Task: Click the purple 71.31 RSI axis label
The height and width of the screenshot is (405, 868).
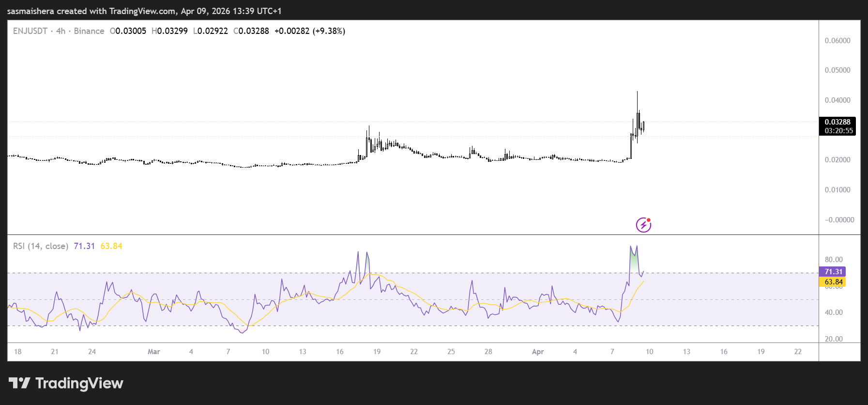Action: click(x=833, y=272)
